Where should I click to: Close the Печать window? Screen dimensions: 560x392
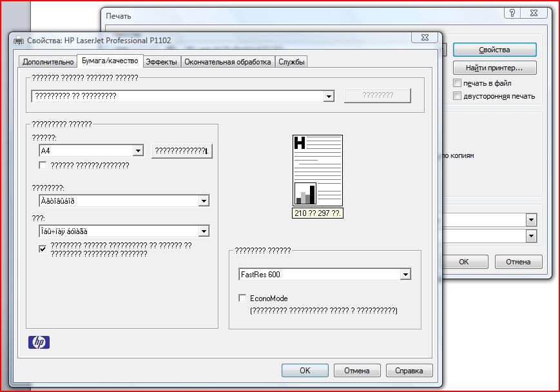pos(534,14)
